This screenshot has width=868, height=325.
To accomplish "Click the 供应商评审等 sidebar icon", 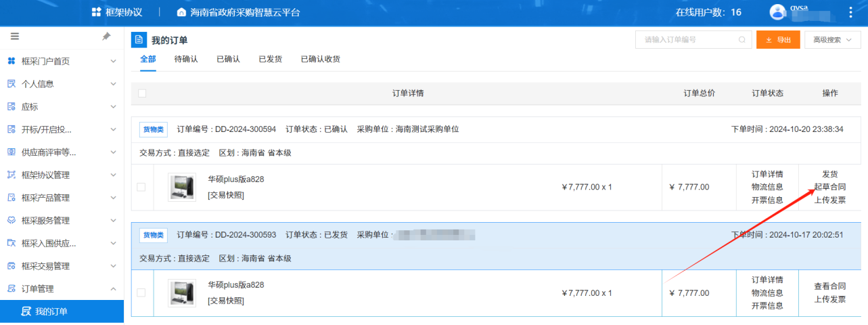I will (x=11, y=152).
